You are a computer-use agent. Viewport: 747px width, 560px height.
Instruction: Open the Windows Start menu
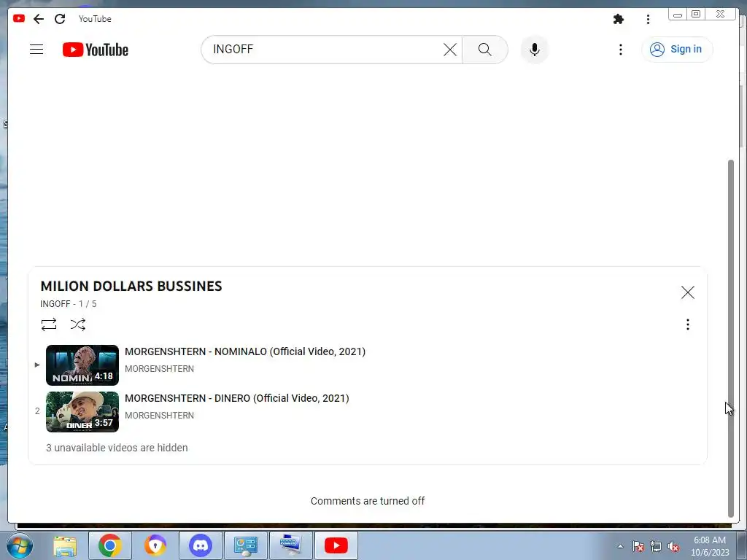coord(20,545)
